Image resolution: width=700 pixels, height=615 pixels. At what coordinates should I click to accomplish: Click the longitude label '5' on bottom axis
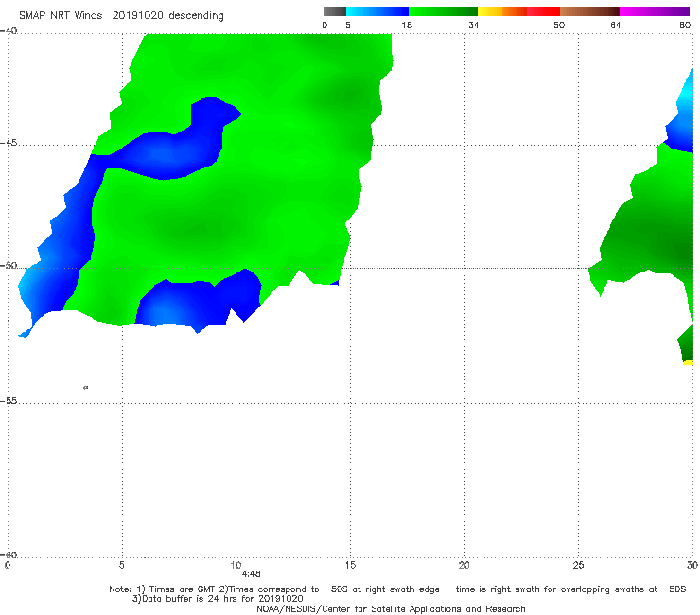121,565
